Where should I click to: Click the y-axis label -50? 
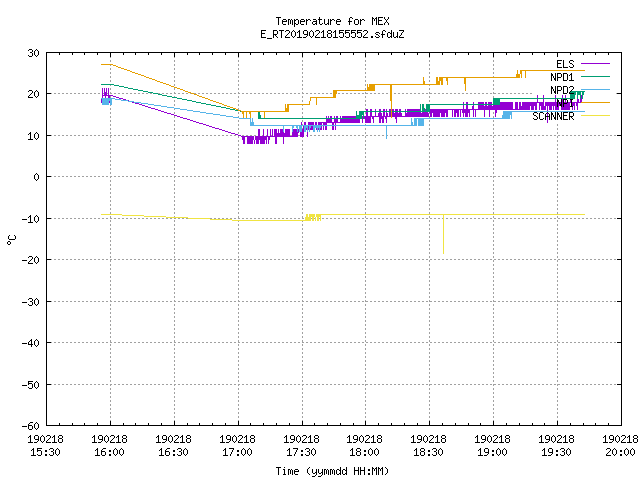click(31, 385)
